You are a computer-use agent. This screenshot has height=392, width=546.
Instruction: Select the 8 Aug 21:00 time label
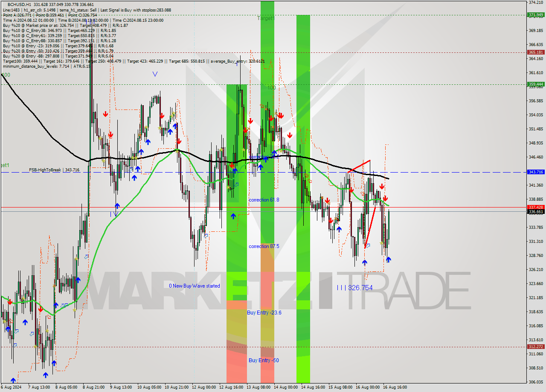[x=93, y=387]
